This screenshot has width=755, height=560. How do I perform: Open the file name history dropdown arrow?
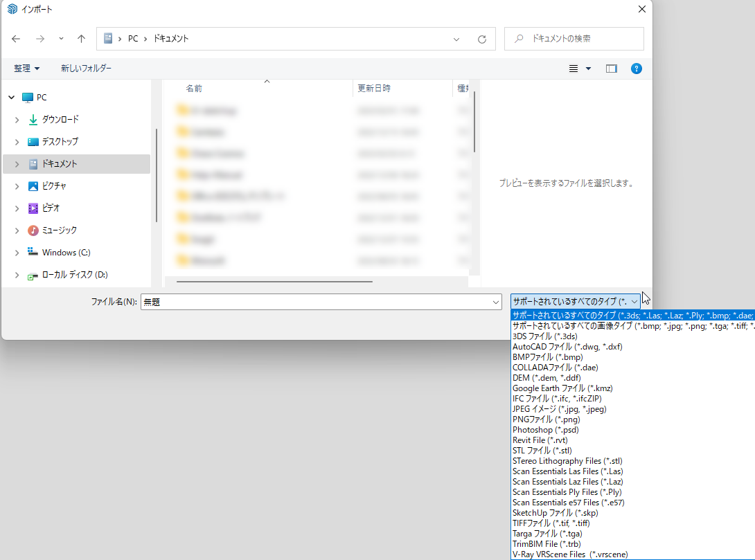(x=495, y=302)
